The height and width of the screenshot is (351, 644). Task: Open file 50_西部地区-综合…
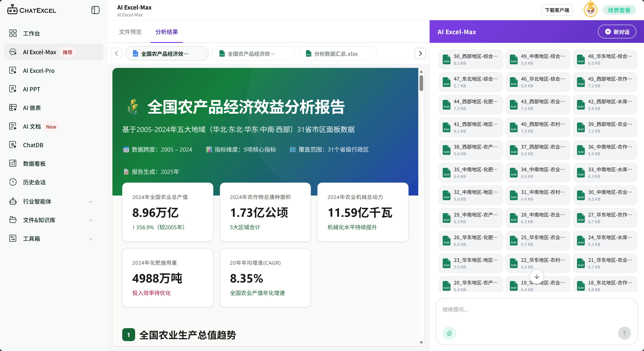[x=470, y=59]
